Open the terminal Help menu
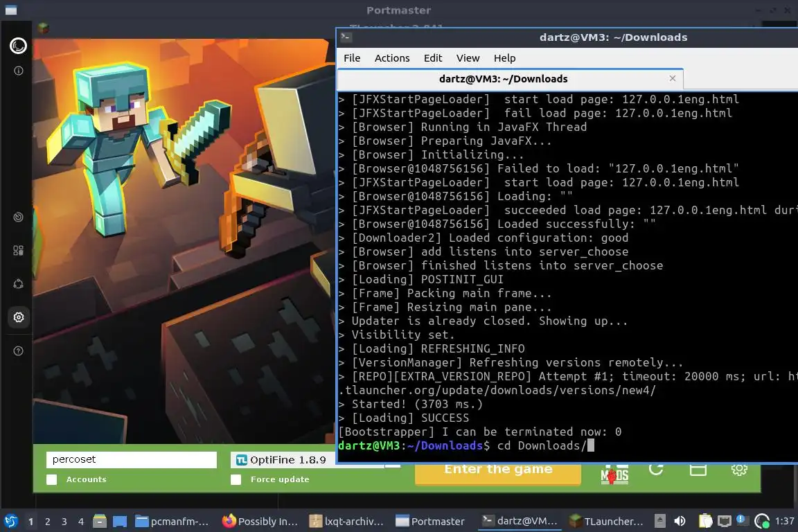The height and width of the screenshot is (532, 798). click(504, 58)
